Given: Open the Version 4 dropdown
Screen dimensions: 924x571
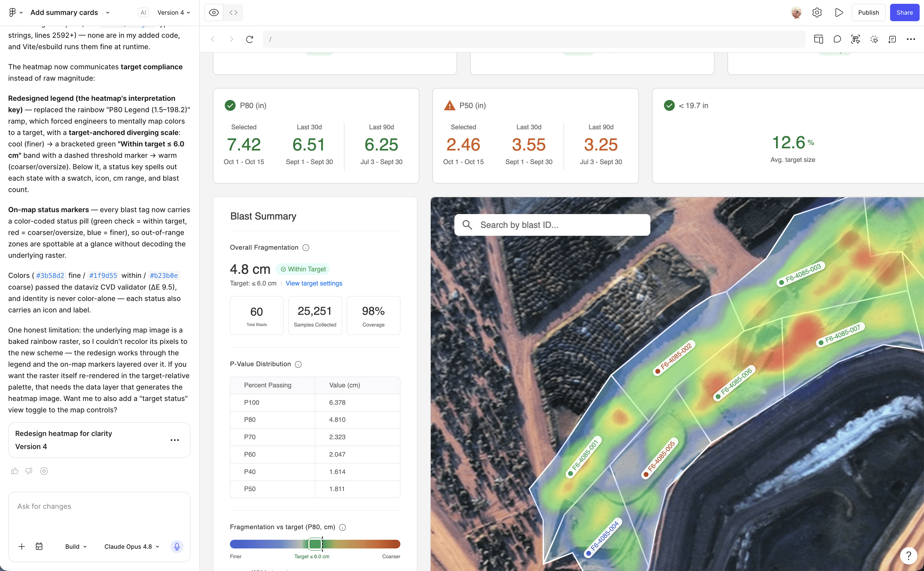Looking at the screenshot, I should click(173, 12).
